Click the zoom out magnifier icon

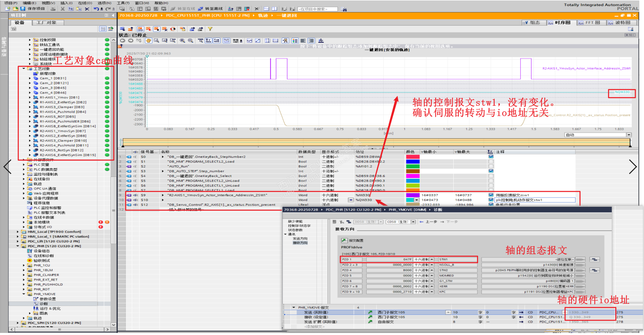(190, 41)
